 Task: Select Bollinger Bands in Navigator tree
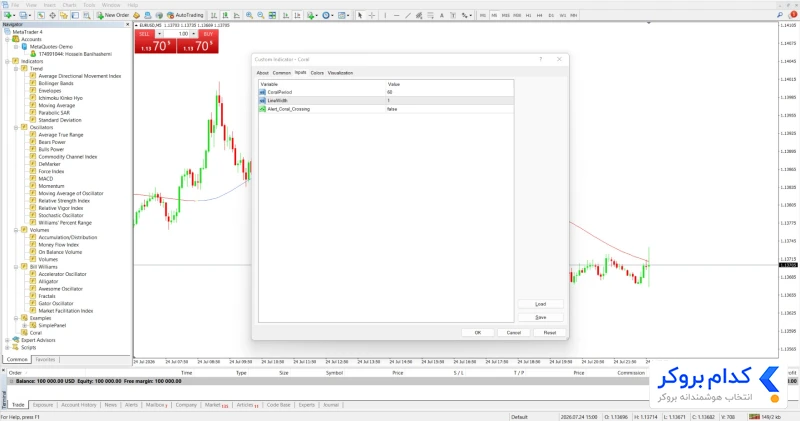(56, 83)
